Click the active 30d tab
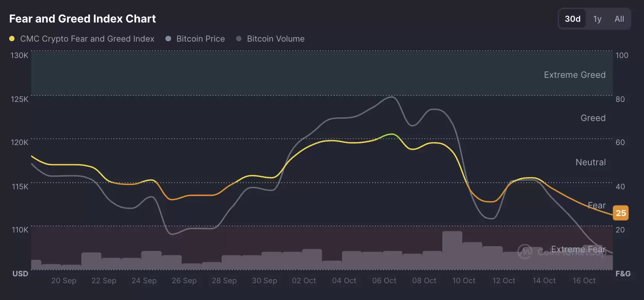 coord(572,18)
